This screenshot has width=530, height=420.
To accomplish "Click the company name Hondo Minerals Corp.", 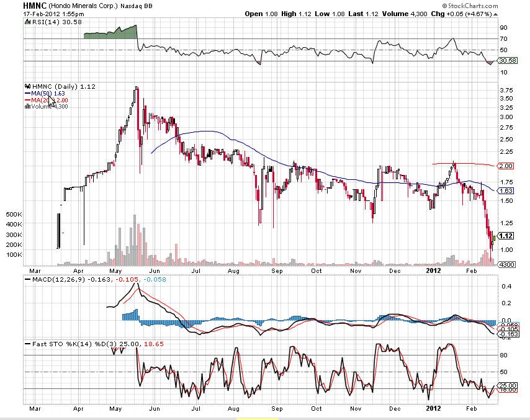I will [x=83, y=6].
